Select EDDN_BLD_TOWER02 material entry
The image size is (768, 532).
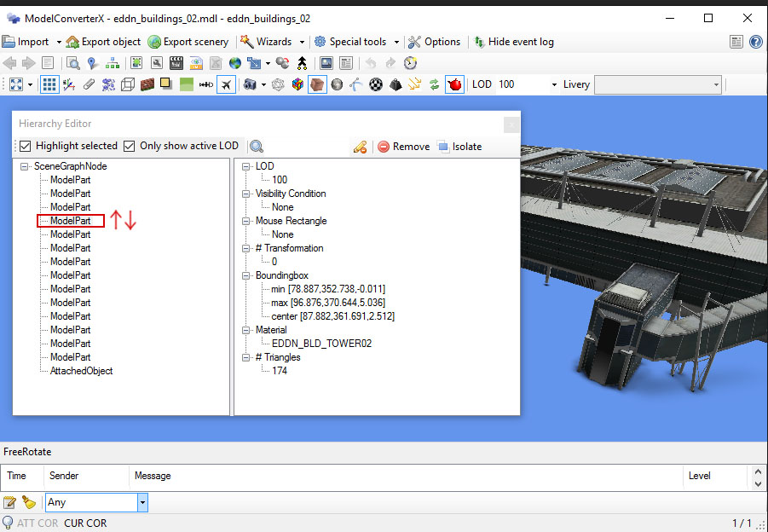pos(322,344)
